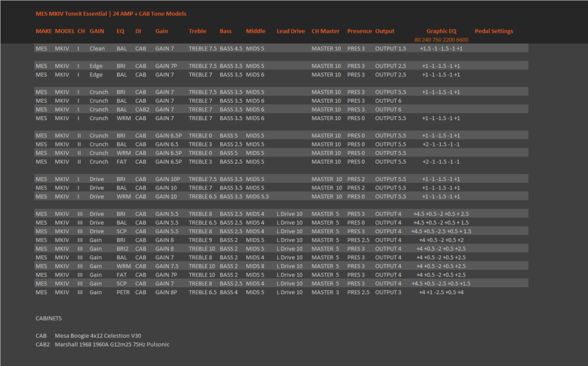Screen dimensions: 588x366
Task: Click the 'BASS 4.5' cell
Action: (x=231, y=48)
